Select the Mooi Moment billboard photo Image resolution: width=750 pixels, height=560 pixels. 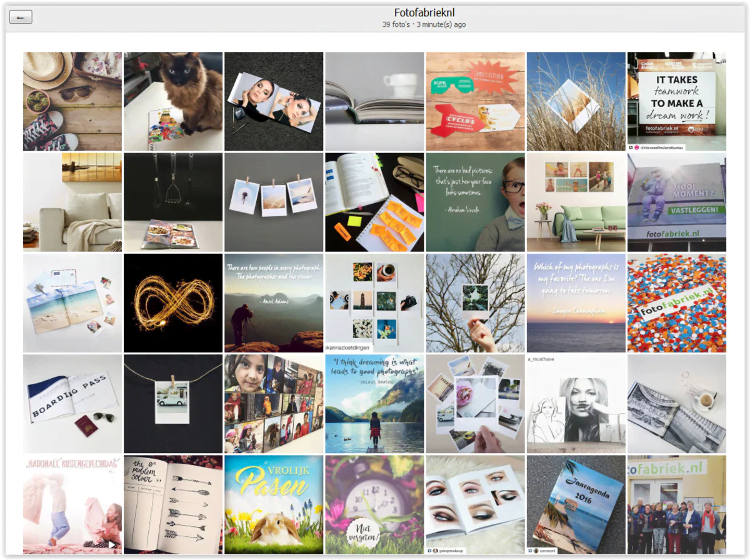coord(677,202)
